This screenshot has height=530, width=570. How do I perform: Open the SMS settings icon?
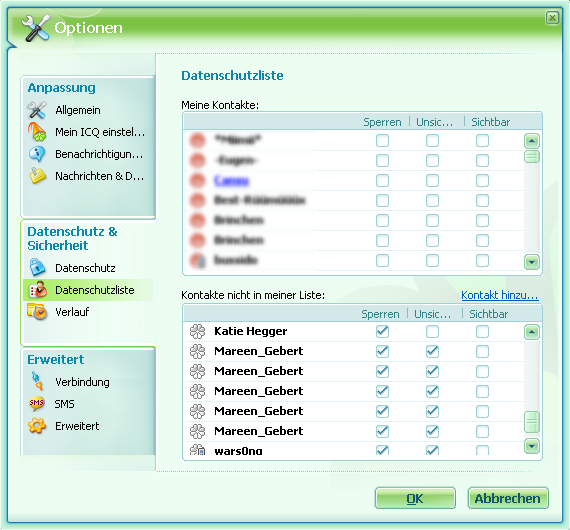click(x=37, y=404)
